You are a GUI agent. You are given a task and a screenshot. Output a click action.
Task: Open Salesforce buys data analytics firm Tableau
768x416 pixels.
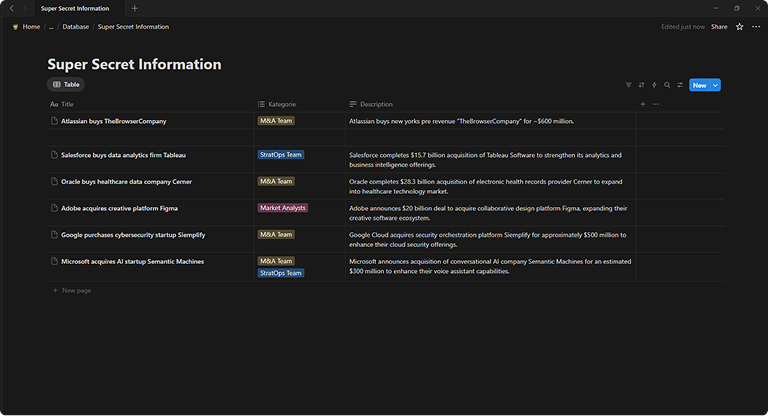click(123, 155)
